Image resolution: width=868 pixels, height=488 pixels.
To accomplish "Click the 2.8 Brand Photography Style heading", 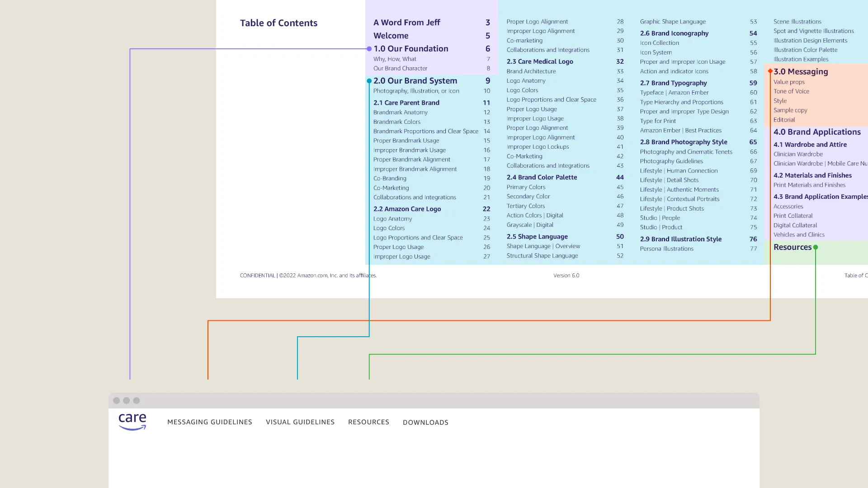I will [683, 142].
